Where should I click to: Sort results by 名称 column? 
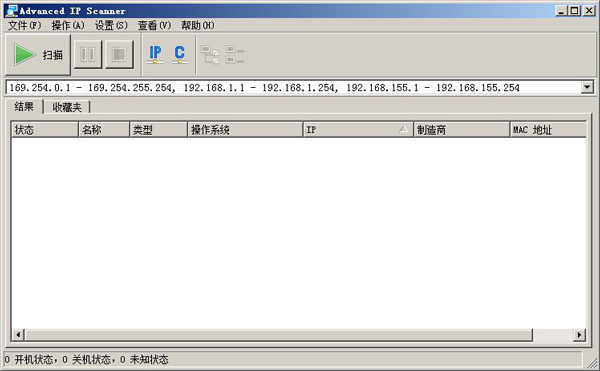coord(104,130)
